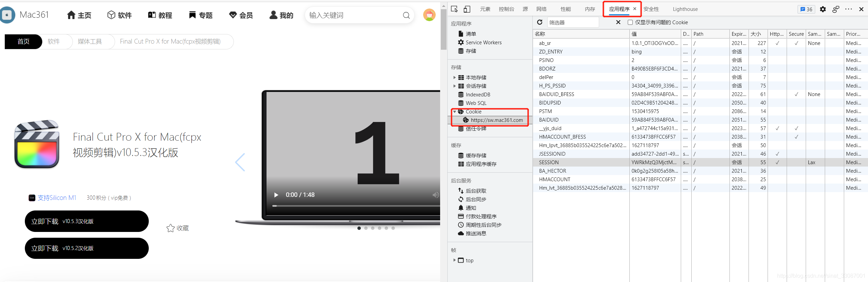
Task: Open DevTools more options menu
Action: (x=849, y=9)
